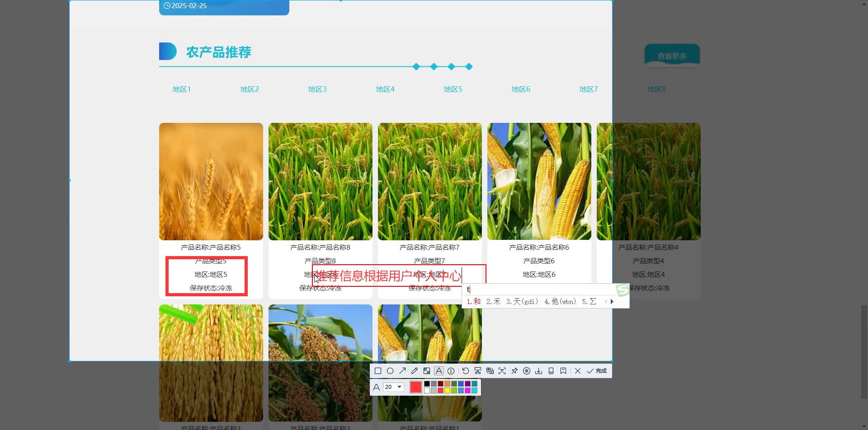Undo the last annotation
This screenshot has height=430, width=868.
click(x=466, y=371)
